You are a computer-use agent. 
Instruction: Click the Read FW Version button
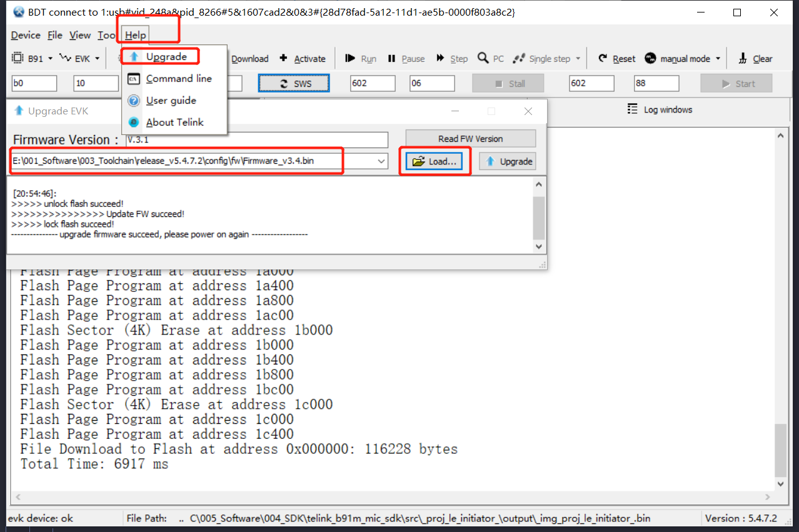coord(470,139)
